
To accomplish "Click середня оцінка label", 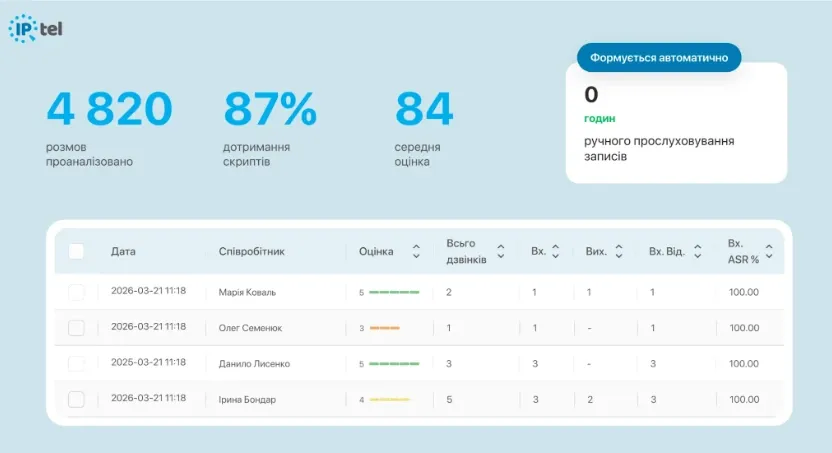I will 417,154.
